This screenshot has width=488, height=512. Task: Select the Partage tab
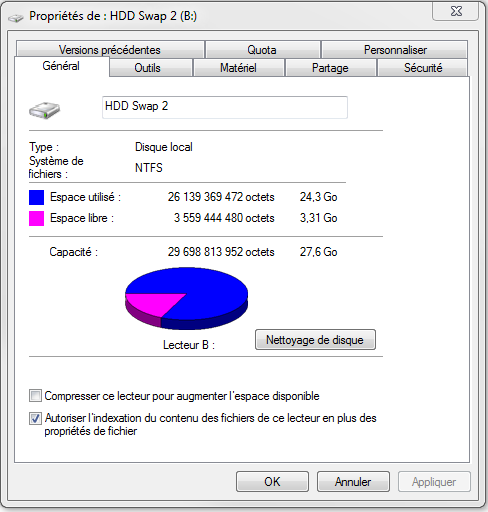(x=331, y=68)
